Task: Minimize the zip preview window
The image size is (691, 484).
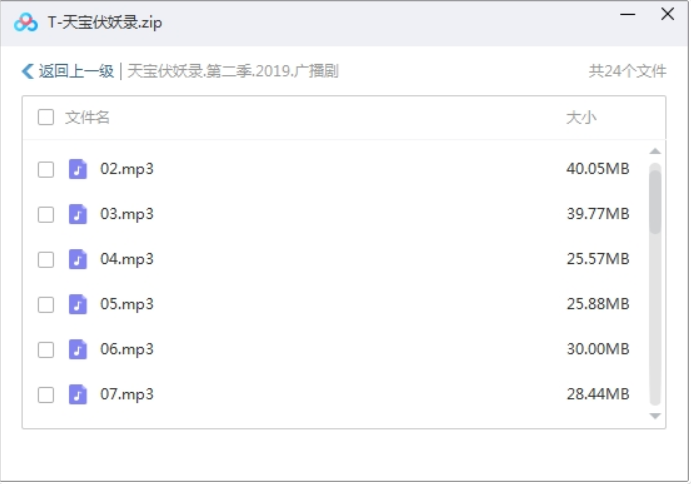Action: (628, 15)
